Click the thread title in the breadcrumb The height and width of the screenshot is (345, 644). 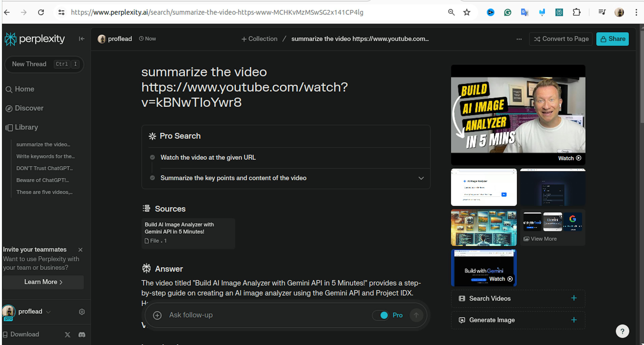tap(360, 39)
